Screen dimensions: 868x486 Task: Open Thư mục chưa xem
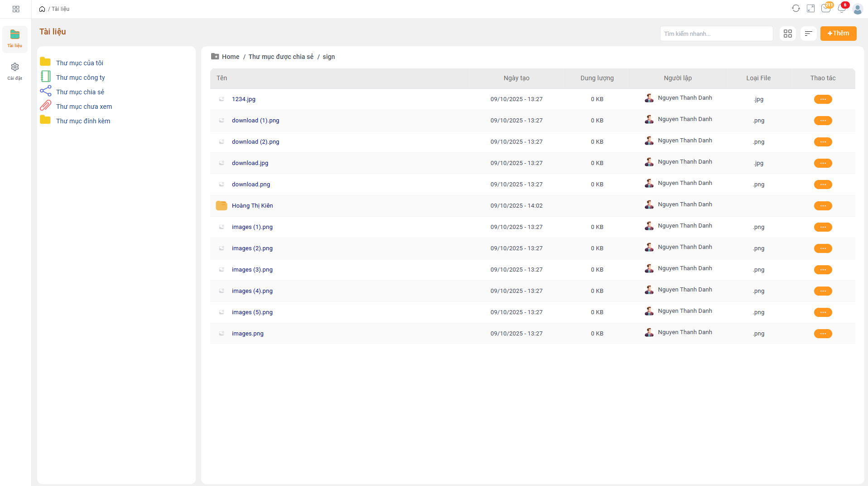coord(84,107)
